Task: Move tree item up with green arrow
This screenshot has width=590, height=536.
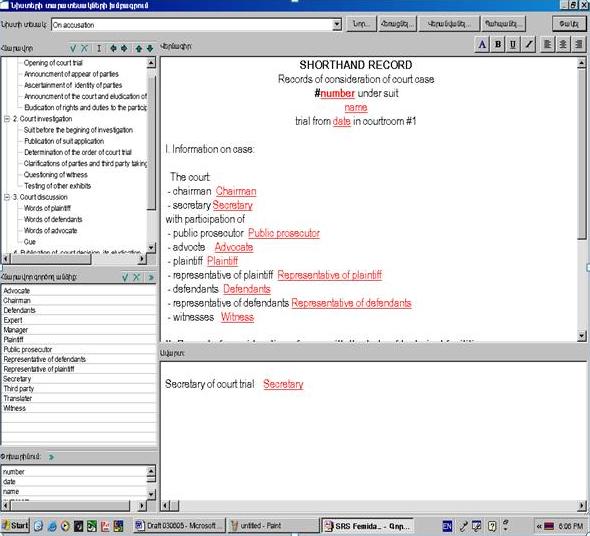Action: point(139,48)
